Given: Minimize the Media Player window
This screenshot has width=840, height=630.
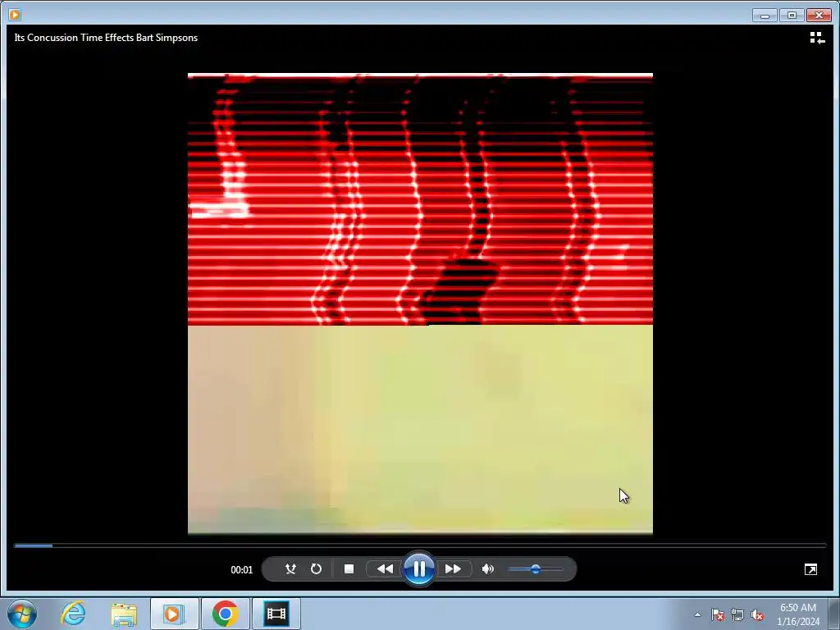Looking at the screenshot, I should click(765, 15).
